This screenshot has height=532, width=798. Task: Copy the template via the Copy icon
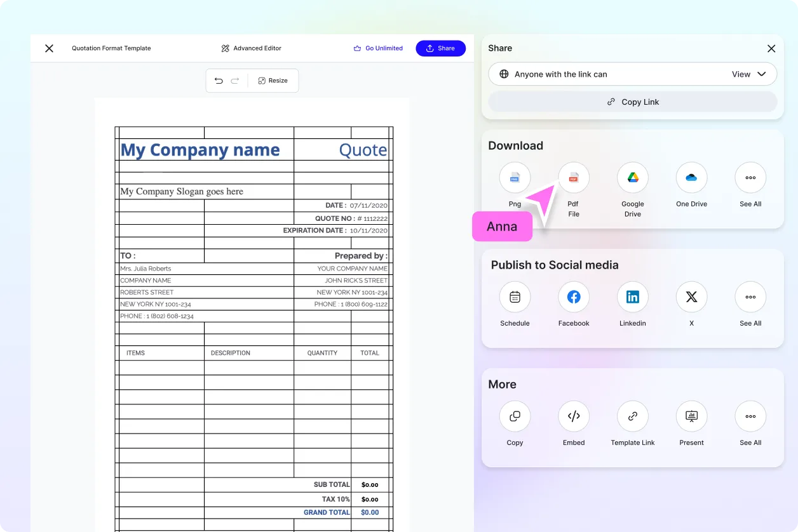coord(515,416)
